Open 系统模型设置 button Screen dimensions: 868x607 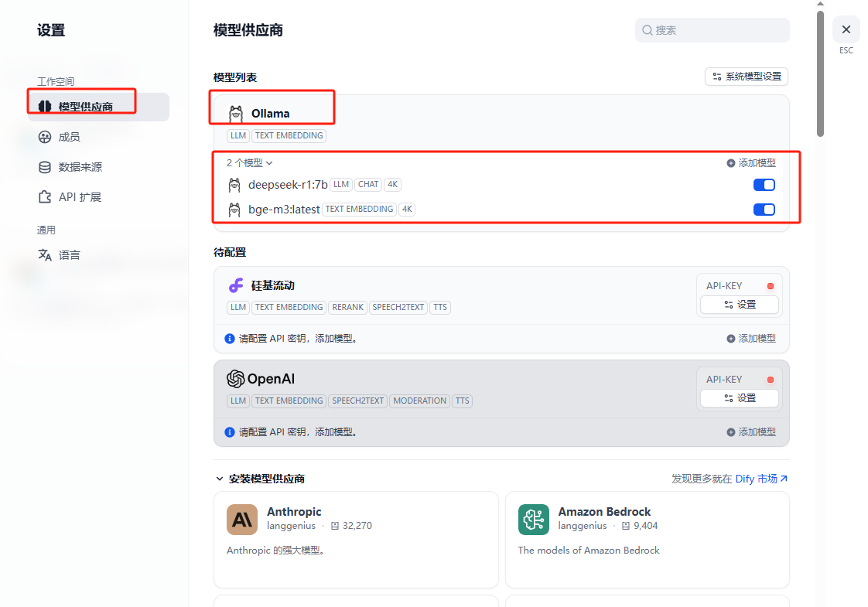[x=747, y=77]
